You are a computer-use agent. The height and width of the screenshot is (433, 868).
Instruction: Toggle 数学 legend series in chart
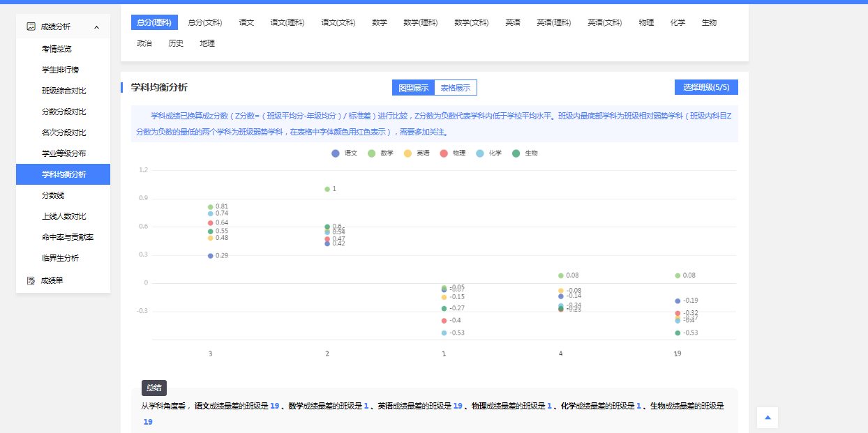381,153
